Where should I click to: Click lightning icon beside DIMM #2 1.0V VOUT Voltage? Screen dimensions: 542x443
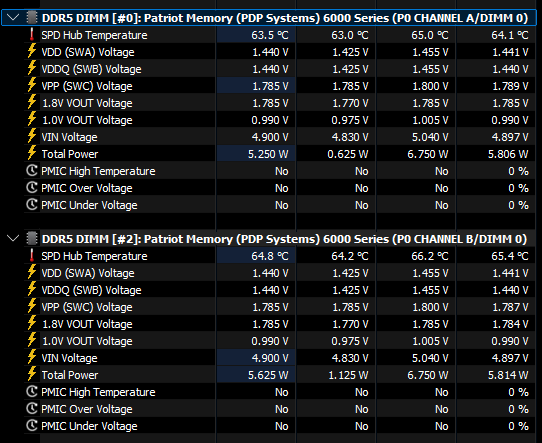click(x=32, y=340)
